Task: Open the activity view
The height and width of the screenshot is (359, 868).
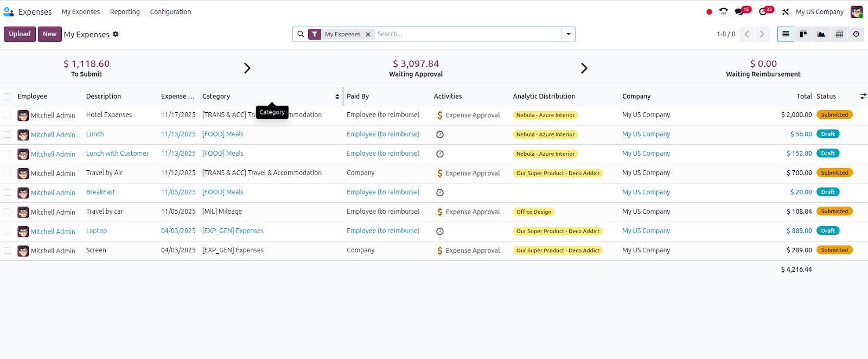Action: [x=856, y=34]
